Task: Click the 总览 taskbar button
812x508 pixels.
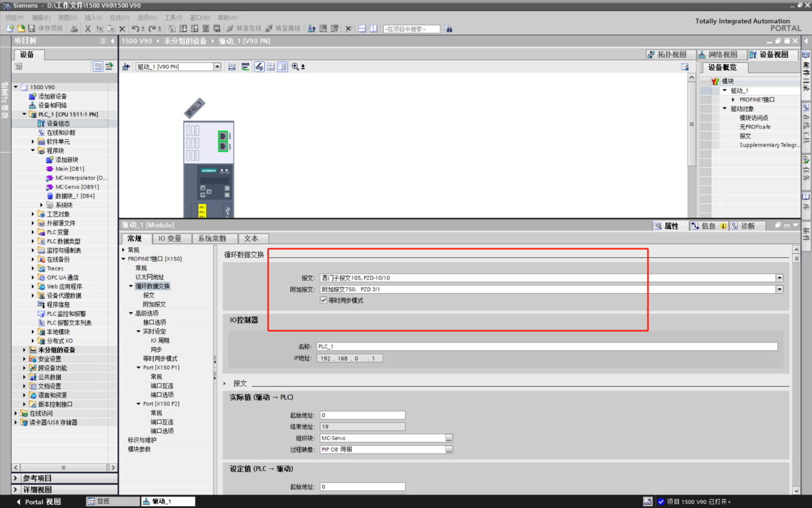Action: (113, 502)
